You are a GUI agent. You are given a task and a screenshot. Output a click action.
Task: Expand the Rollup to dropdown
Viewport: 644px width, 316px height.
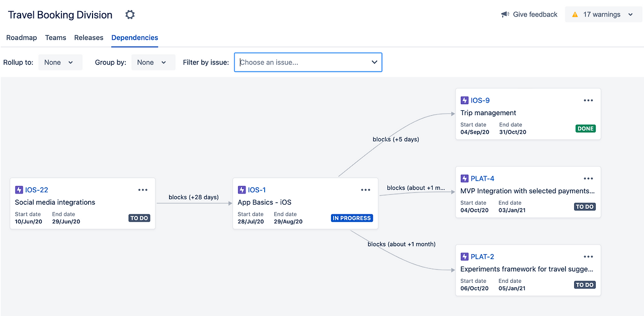point(60,62)
